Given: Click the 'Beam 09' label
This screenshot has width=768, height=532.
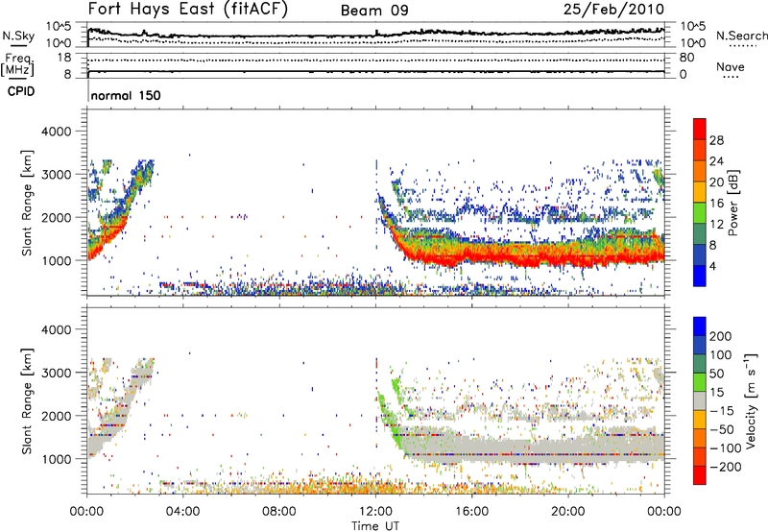Looking at the screenshot, I should point(374,11).
